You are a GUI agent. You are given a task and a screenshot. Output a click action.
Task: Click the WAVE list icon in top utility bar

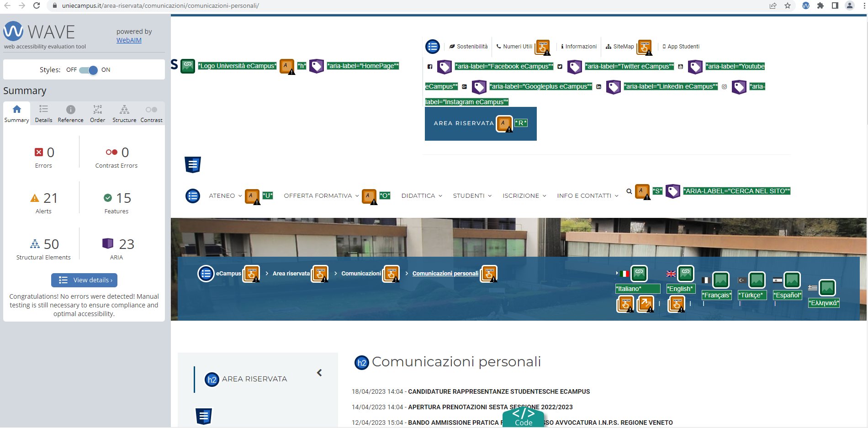[x=433, y=47]
